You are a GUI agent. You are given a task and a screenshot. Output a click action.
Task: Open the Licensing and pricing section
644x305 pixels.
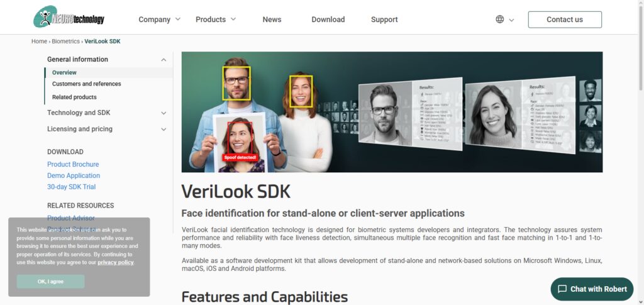click(x=80, y=129)
